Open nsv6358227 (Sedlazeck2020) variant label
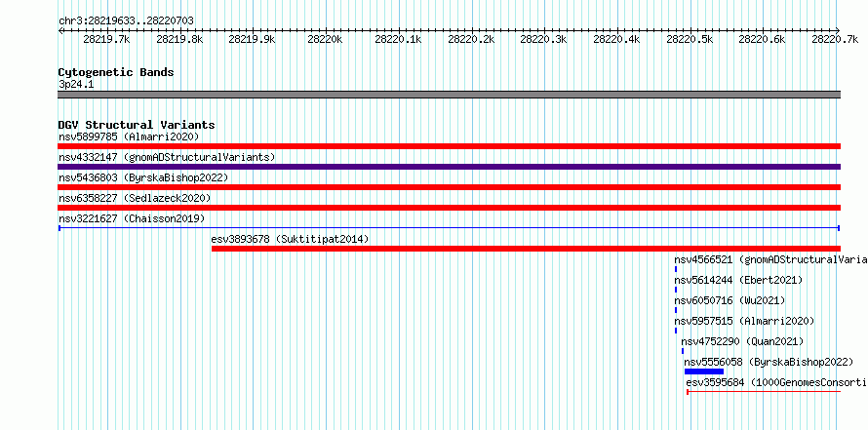This screenshot has height=430, width=868. click(135, 198)
